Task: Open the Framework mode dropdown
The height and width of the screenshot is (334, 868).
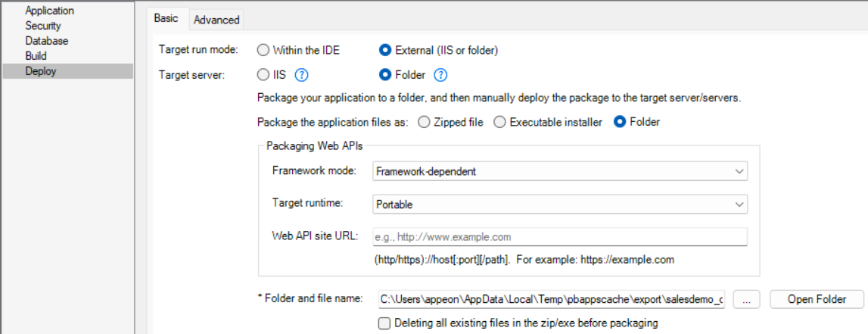Action: point(560,171)
